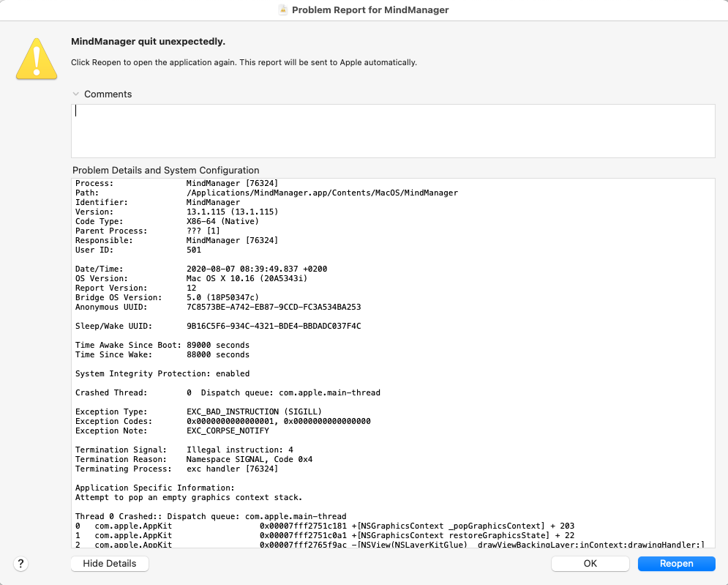Click the yellow warning triangle icon
Screen dimensions: 728x585
click(37, 59)
